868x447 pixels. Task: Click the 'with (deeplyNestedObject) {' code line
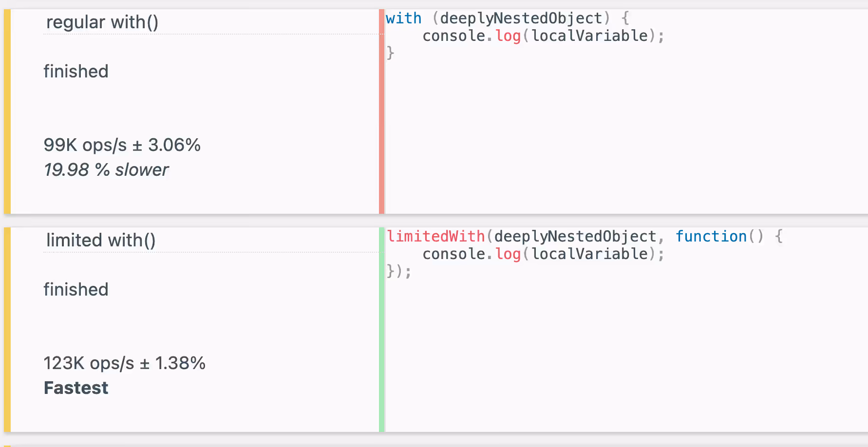tap(508, 19)
